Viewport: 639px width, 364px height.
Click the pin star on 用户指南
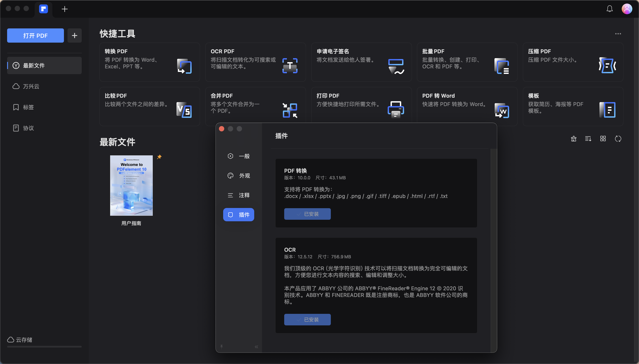159,157
